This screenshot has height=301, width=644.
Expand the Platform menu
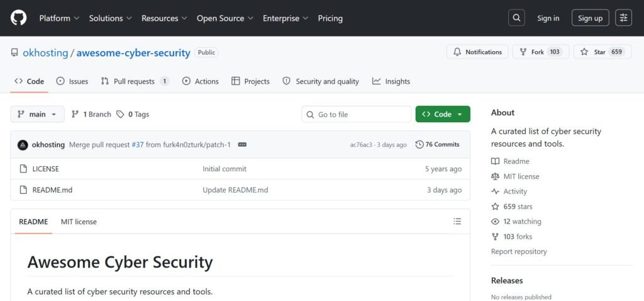coord(59,18)
